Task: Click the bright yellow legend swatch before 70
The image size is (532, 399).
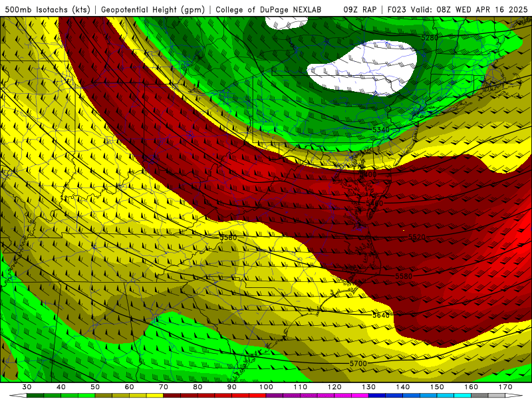Action: coord(155,396)
